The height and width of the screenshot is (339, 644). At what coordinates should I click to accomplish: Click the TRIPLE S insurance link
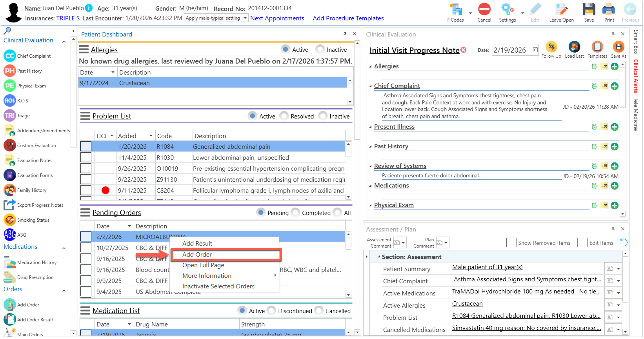point(68,18)
